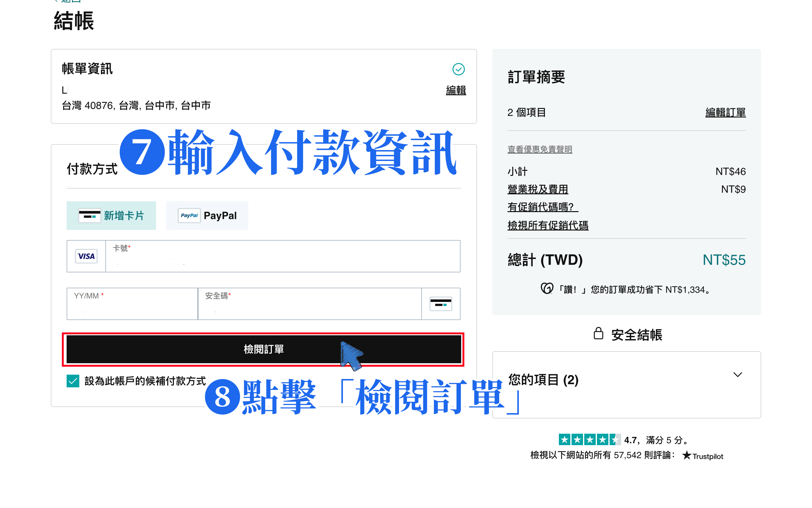This screenshot has width=812, height=508.
Task: Click the tax amount NT$9
Action: [733, 189]
